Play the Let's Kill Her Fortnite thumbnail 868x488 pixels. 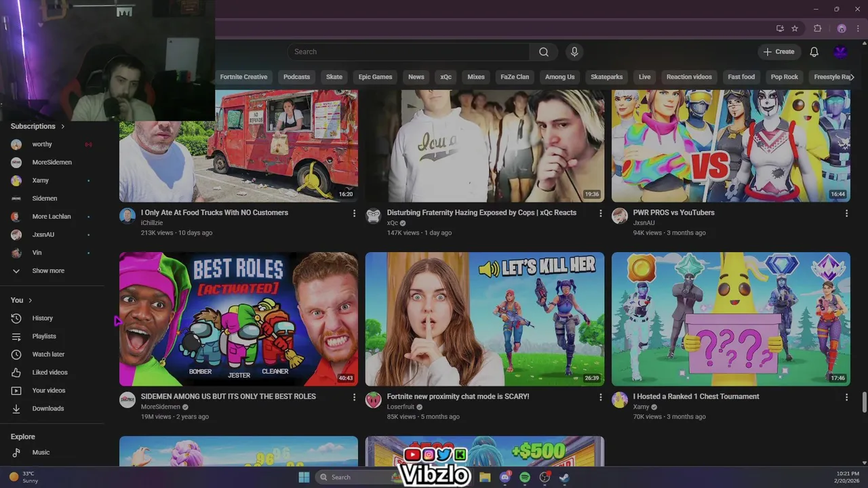tap(485, 319)
